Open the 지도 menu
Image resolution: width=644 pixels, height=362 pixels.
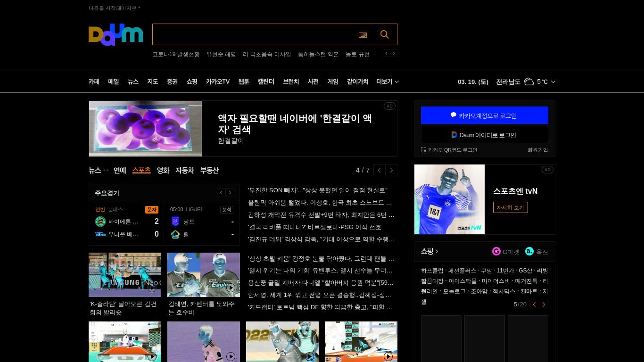(x=153, y=82)
